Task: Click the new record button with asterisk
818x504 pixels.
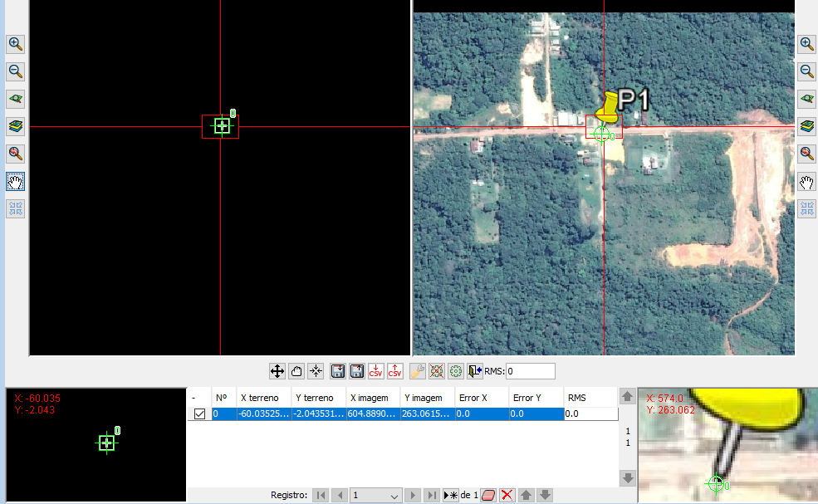Action: (x=451, y=496)
